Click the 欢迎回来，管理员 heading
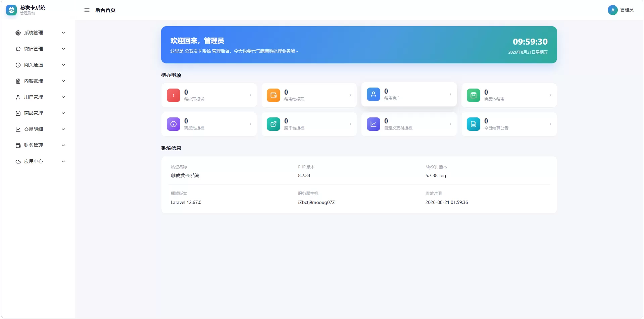644x319 pixels. coord(197,41)
